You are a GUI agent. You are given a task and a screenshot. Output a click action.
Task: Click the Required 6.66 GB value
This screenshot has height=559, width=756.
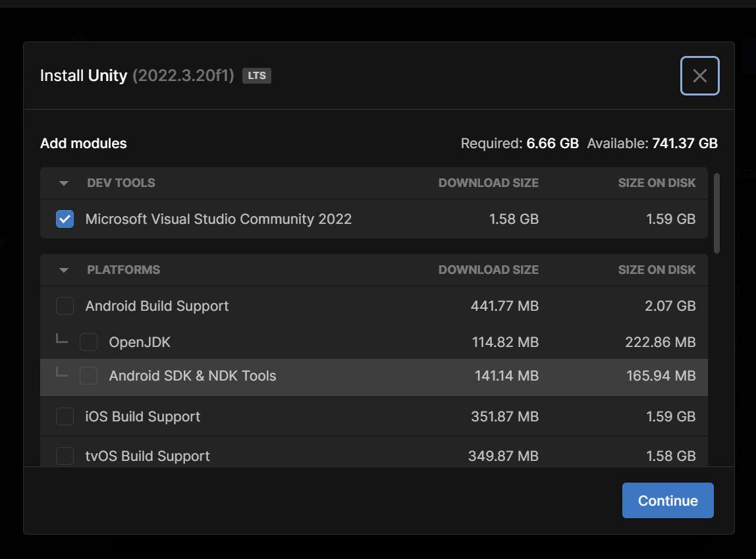click(x=552, y=143)
